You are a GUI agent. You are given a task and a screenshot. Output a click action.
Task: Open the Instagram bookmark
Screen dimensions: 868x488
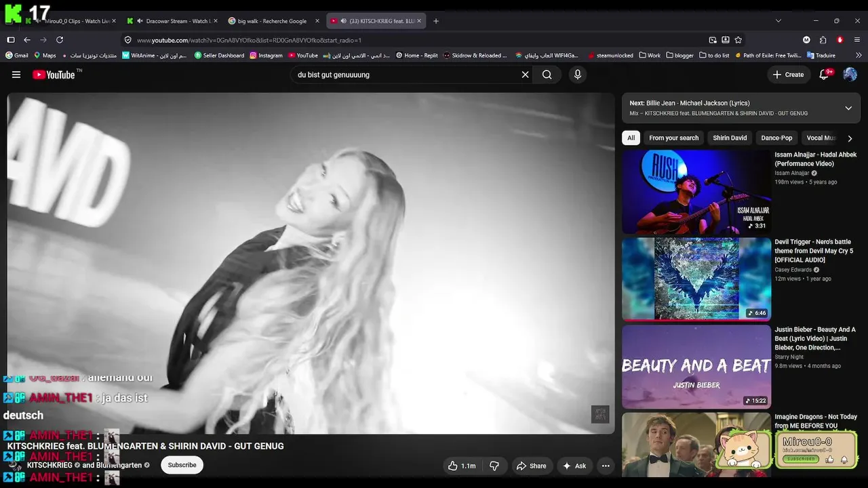(x=266, y=56)
